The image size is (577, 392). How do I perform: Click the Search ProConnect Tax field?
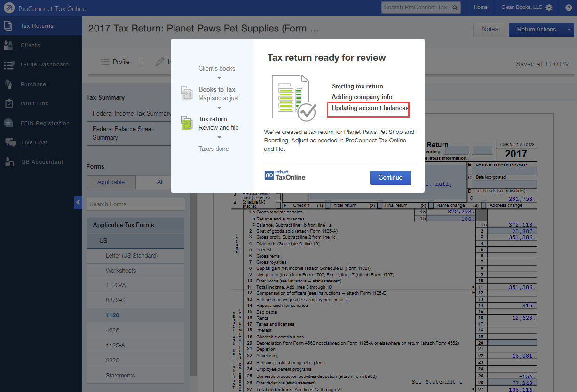(416, 8)
